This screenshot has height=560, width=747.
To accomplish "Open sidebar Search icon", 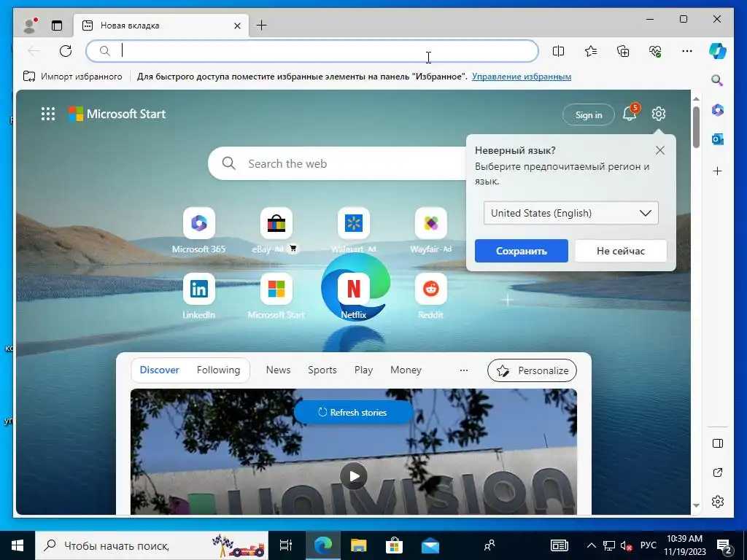I will 718,80.
